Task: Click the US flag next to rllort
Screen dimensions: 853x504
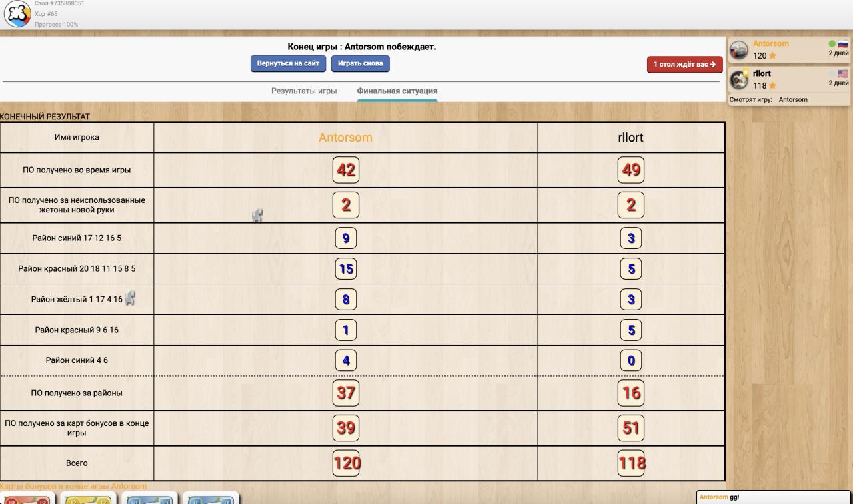Action: coord(843,74)
